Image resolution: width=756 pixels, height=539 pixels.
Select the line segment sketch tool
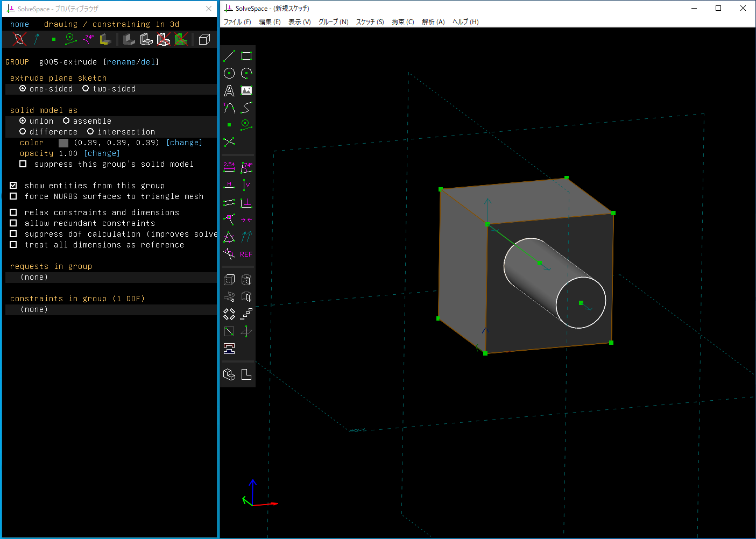pos(229,56)
